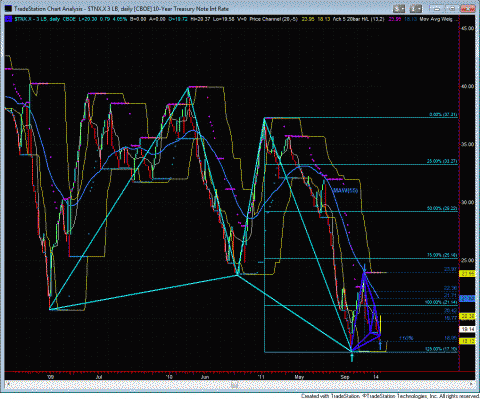Select the $TNX.X - 3 LB, daily label
This screenshot has height=399, width=480.
pos(37,19)
